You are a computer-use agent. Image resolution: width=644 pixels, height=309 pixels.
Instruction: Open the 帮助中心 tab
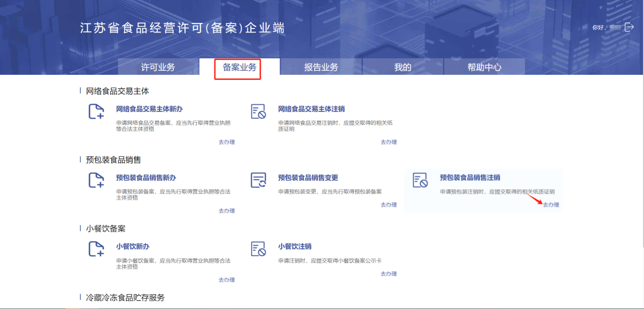(x=484, y=67)
